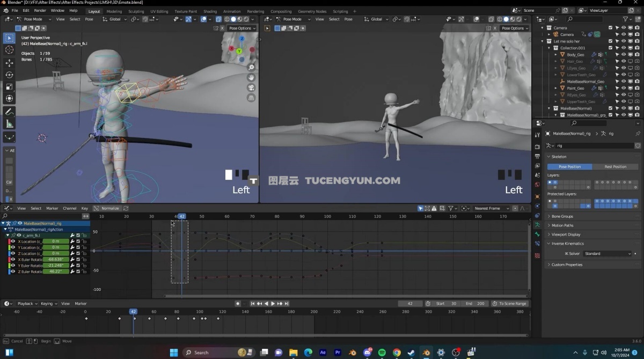
Task: Toggle camera view icon in left viewport
Action: click(251, 87)
